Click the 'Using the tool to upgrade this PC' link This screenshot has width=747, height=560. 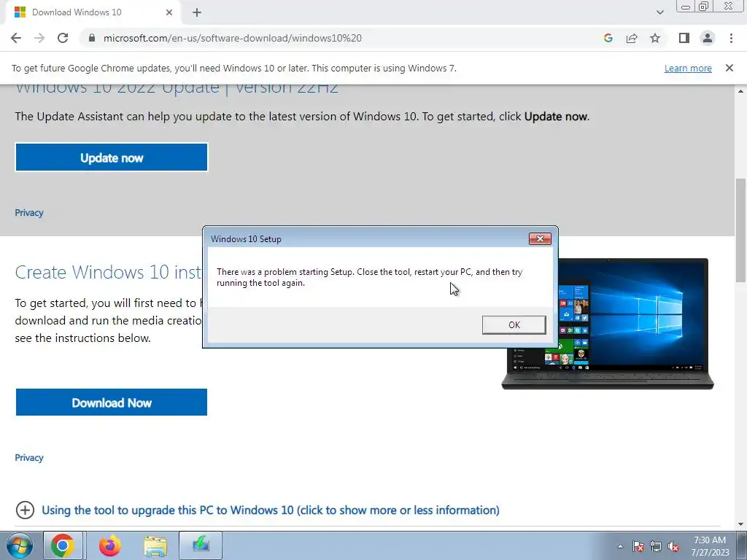(x=271, y=510)
